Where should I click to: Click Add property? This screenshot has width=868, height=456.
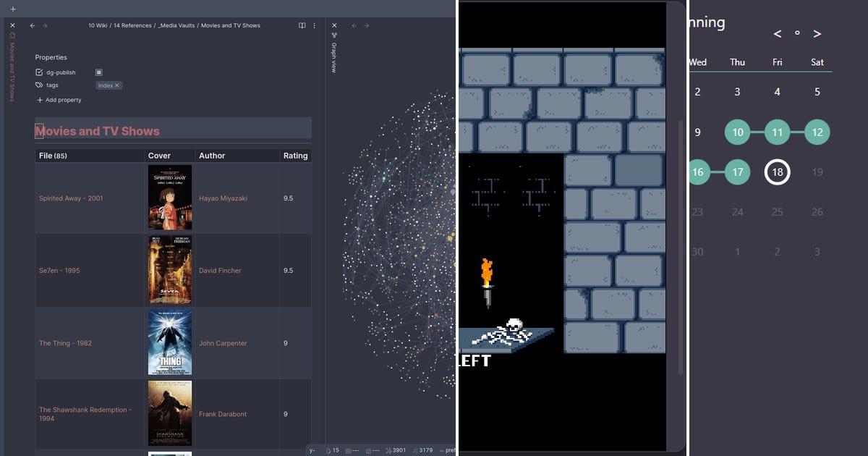point(58,99)
